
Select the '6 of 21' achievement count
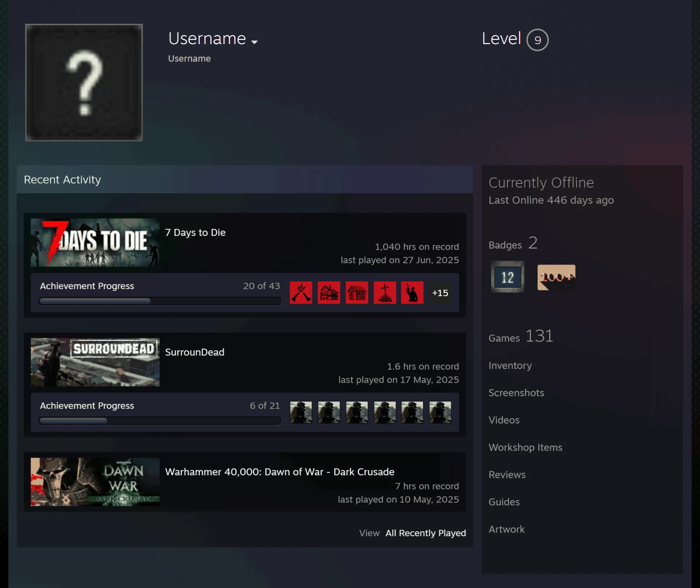click(265, 405)
